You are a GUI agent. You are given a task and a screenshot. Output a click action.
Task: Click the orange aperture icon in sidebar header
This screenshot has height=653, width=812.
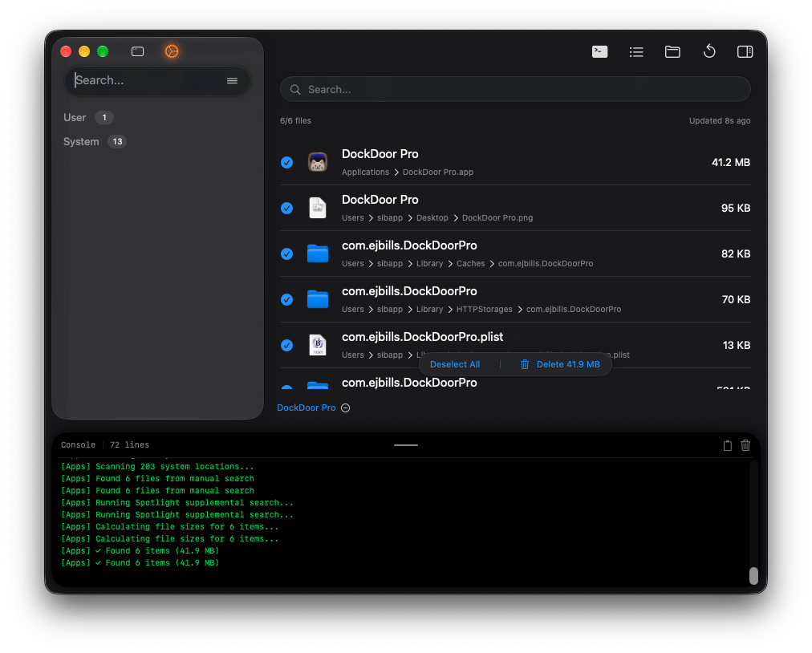point(172,51)
